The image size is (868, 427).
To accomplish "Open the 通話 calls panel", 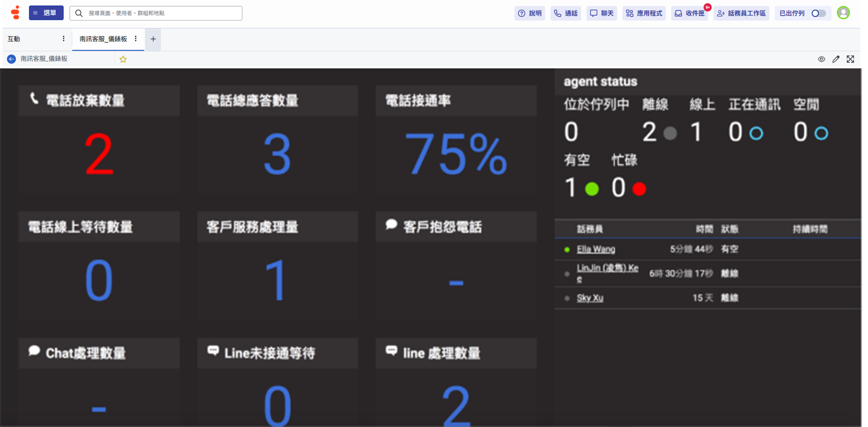I will click(x=566, y=13).
